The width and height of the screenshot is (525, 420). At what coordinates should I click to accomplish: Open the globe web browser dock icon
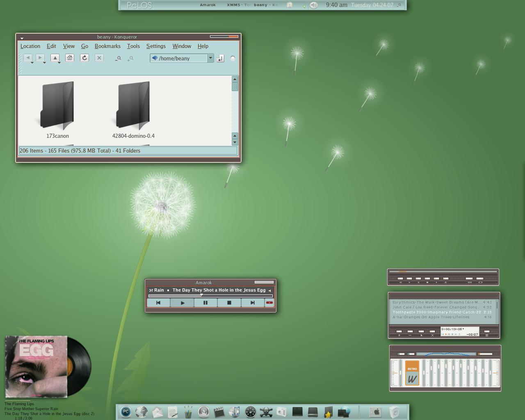click(x=142, y=411)
